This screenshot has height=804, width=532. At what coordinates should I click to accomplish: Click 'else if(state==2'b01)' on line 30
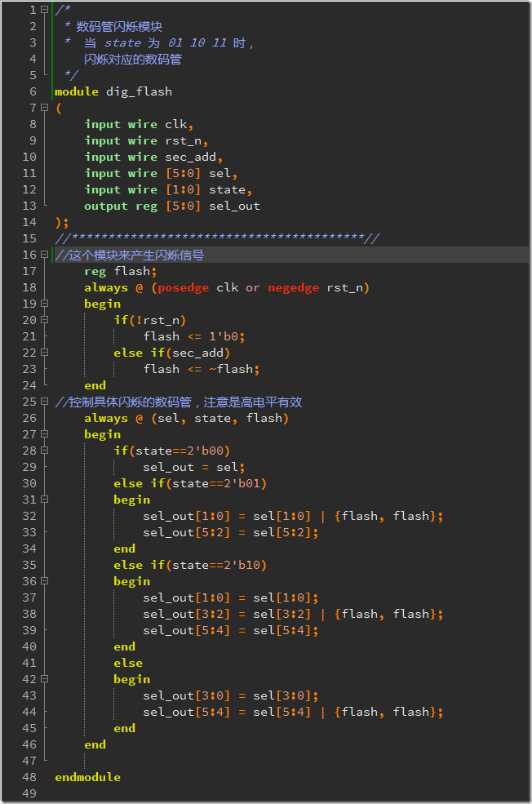190,483
